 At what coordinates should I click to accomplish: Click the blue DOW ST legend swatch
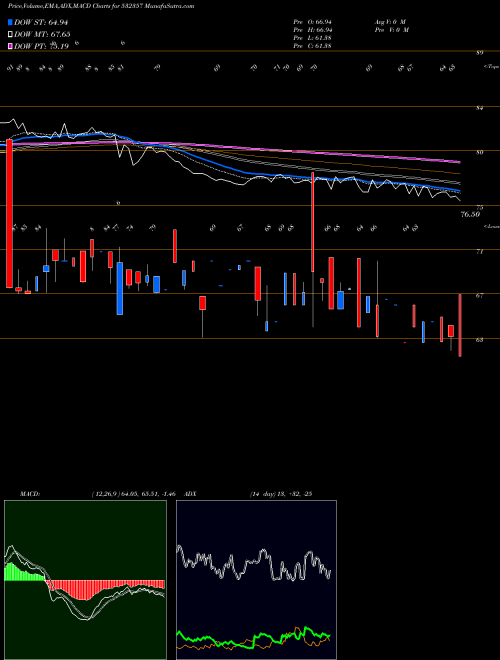pyautogui.click(x=11, y=22)
